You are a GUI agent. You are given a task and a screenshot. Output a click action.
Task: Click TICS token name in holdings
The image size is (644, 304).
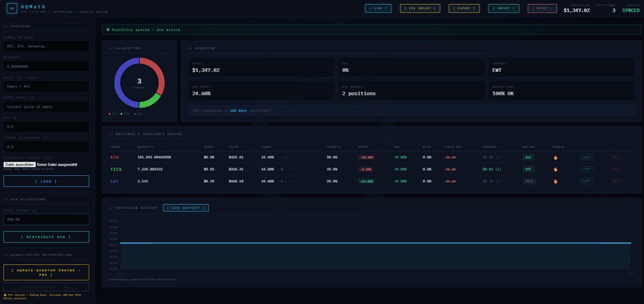[x=116, y=169]
